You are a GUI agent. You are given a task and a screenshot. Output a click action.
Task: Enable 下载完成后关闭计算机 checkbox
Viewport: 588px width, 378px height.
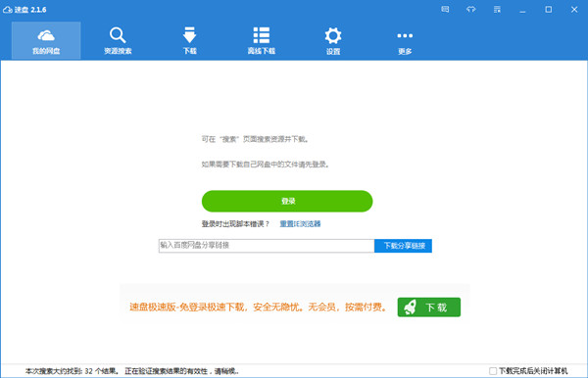493,371
